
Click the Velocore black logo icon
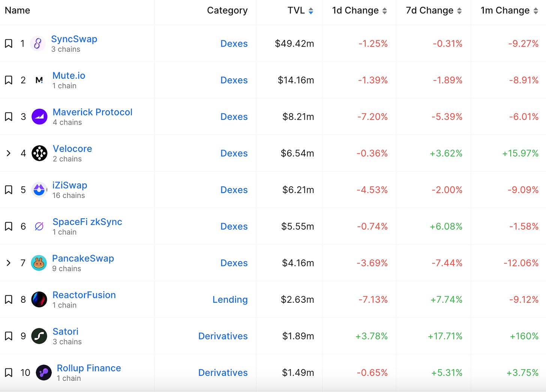[39, 153]
